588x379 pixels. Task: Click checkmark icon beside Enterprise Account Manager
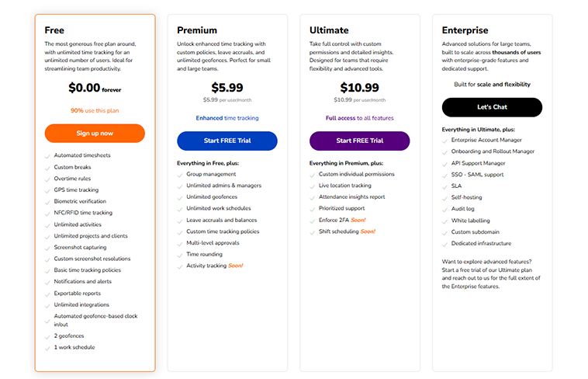[445, 141]
